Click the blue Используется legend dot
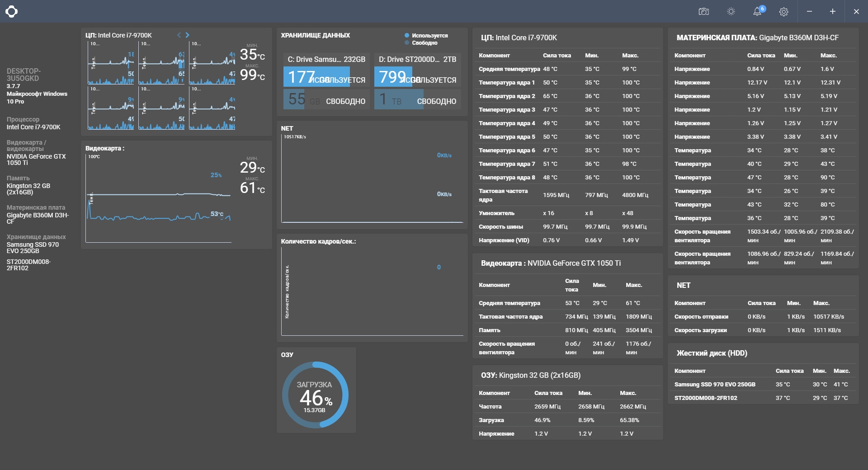The image size is (868, 470). pyautogui.click(x=407, y=35)
